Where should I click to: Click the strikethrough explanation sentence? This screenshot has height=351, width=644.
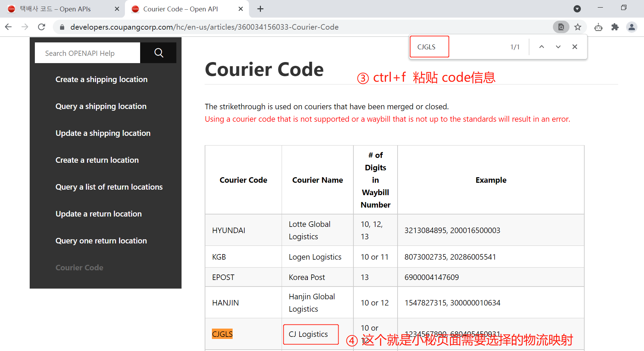tap(326, 107)
